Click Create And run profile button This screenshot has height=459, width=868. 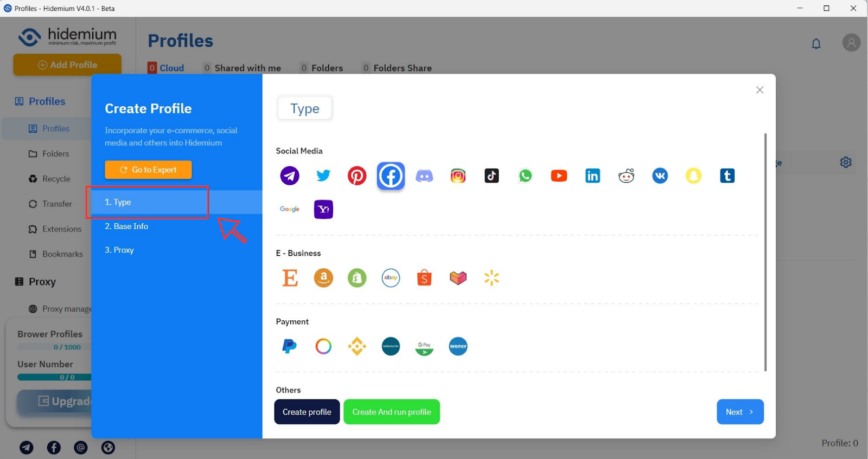tap(392, 412)
